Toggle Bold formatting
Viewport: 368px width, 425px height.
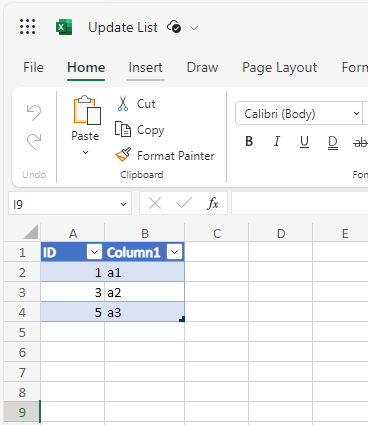point(249,142)
